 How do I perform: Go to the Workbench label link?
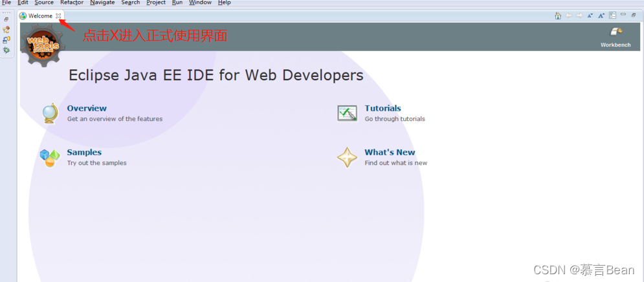pyautogui.click(x=616, y=45)
